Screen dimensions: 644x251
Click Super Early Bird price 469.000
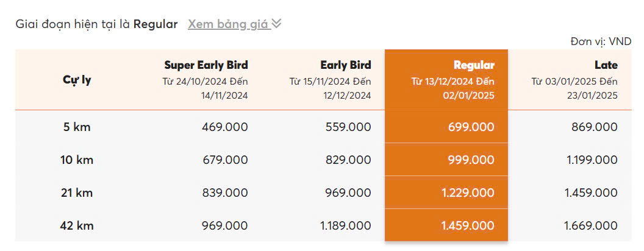tap(224, 127)
